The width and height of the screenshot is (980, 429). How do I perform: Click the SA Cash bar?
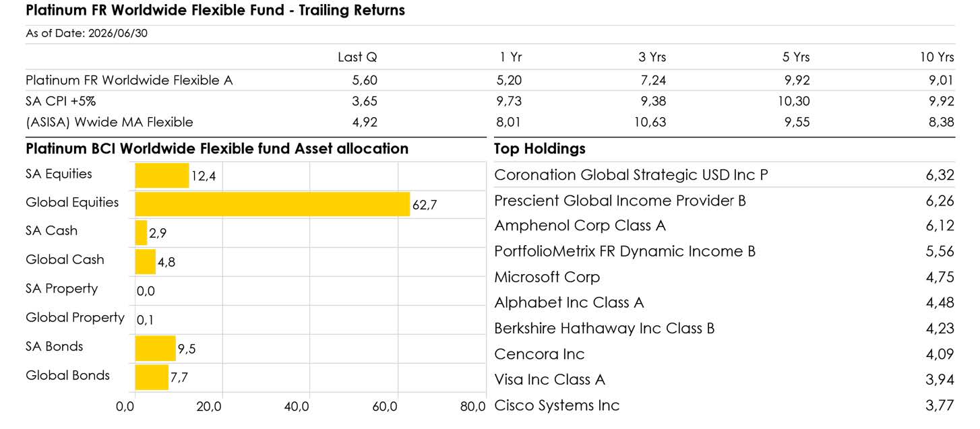click(141, 233)
